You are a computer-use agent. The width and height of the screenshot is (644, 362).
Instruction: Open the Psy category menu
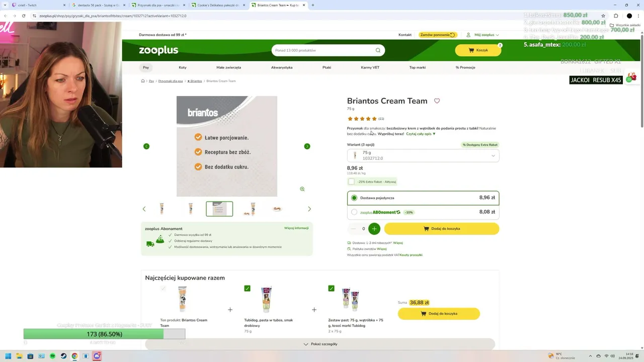146,67
